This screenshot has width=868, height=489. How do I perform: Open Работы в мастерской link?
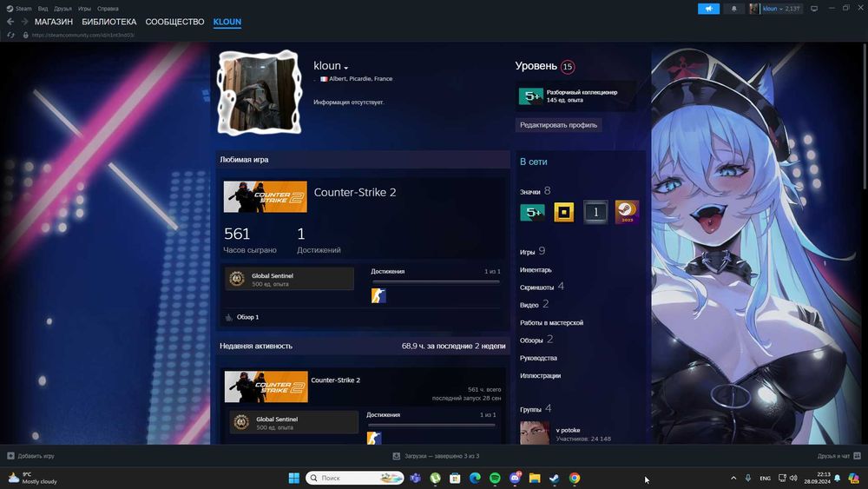pyautogui.click(x=551, y=322)
